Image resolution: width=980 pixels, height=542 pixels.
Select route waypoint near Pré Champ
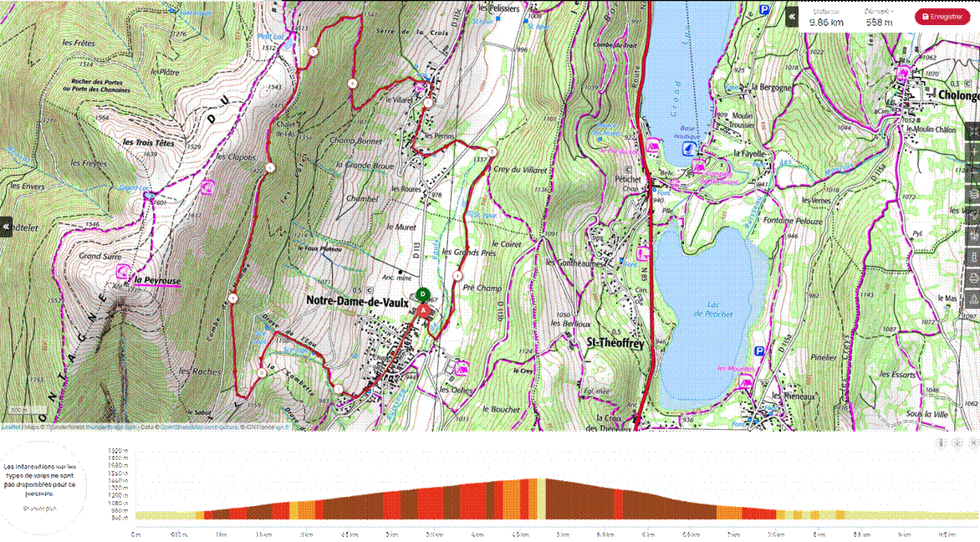coord(457,276)
